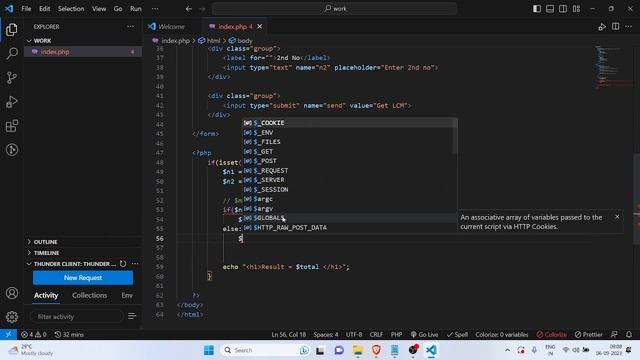Select index.php in the Explorer tree
This screenshot has height=360, width=640.
[x=83, y=52]
